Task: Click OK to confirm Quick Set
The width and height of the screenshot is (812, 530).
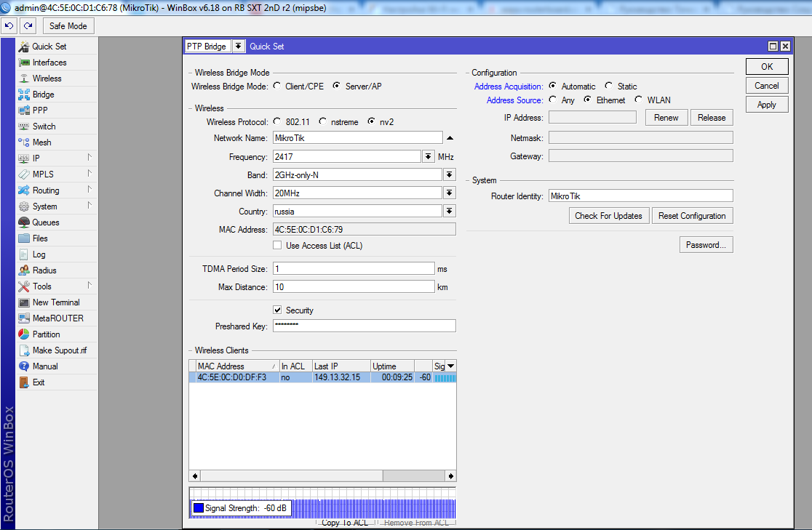Action: point(767,67)
